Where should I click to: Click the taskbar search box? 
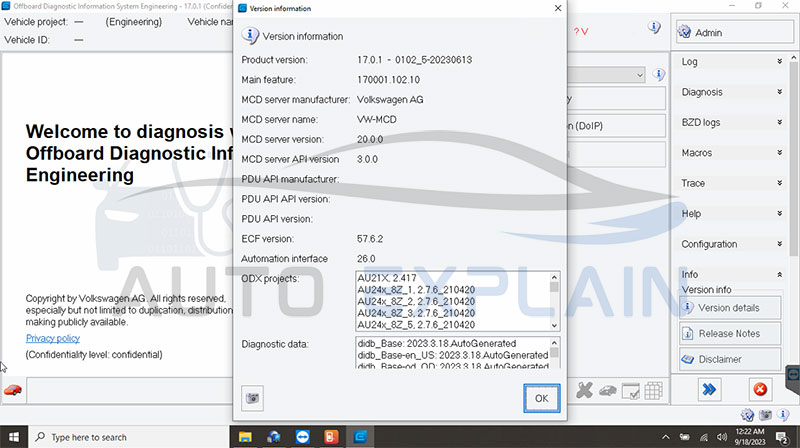point(129,437)
